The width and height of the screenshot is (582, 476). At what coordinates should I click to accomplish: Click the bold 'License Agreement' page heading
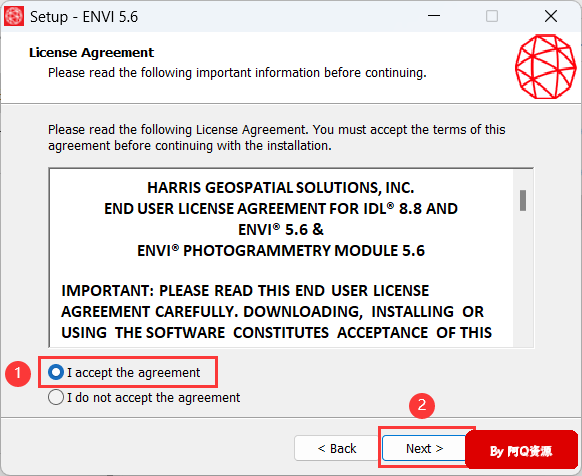coord(91,52)
